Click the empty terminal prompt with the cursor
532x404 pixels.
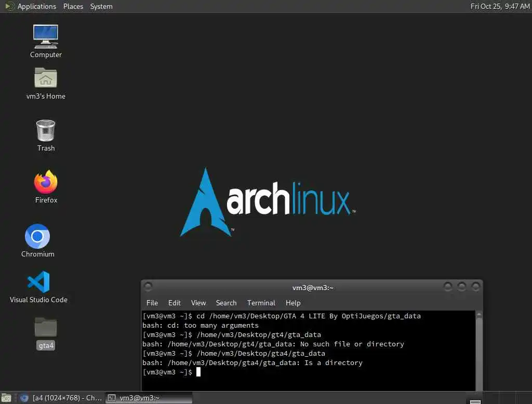(x=171, y=372)
